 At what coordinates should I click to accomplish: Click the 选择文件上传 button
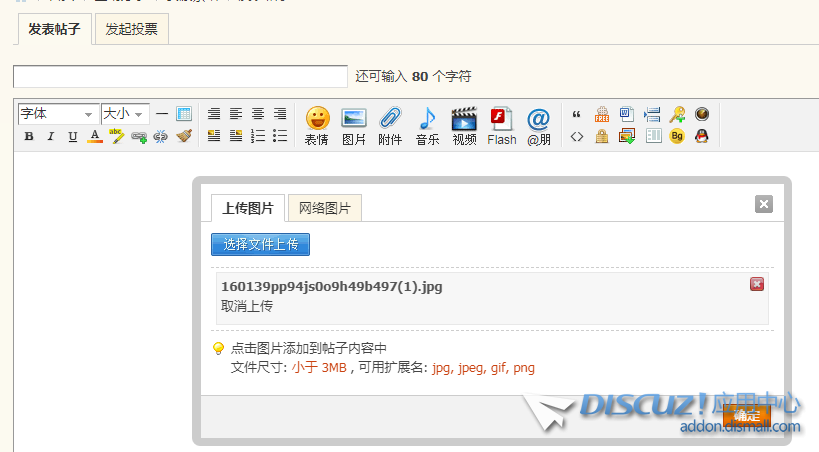coord(260,244)
